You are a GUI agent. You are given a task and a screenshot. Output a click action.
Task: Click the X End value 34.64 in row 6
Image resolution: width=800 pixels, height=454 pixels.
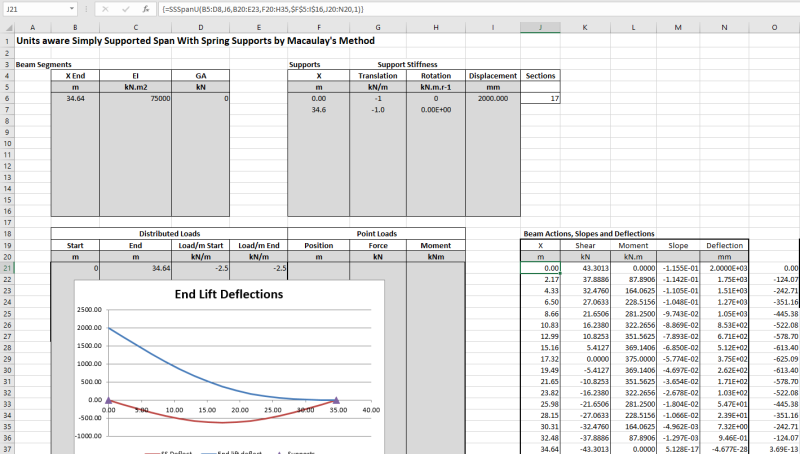pyautogui.click(x=75, y=98)
